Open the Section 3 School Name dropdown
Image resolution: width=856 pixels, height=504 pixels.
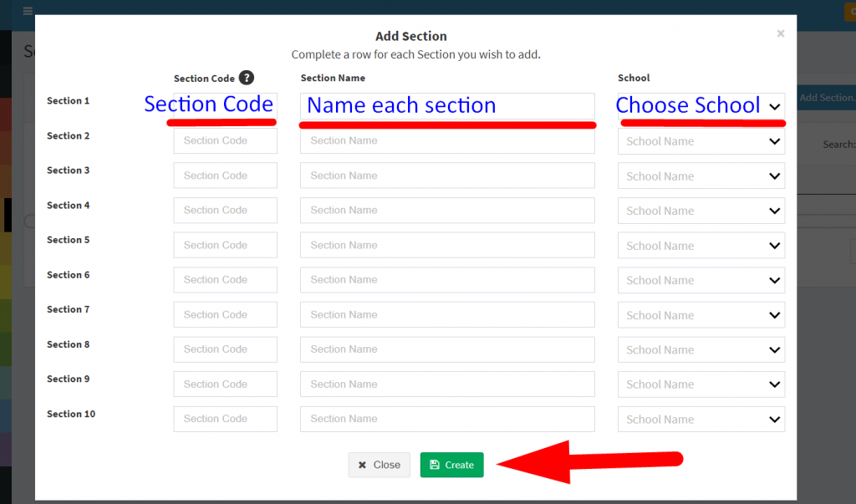point(701,176)
